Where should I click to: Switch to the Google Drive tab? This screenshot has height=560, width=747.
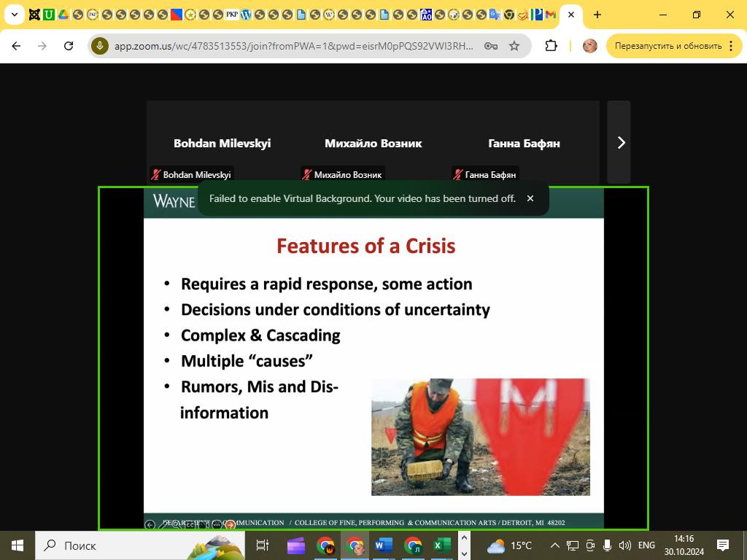click(63, 15)
